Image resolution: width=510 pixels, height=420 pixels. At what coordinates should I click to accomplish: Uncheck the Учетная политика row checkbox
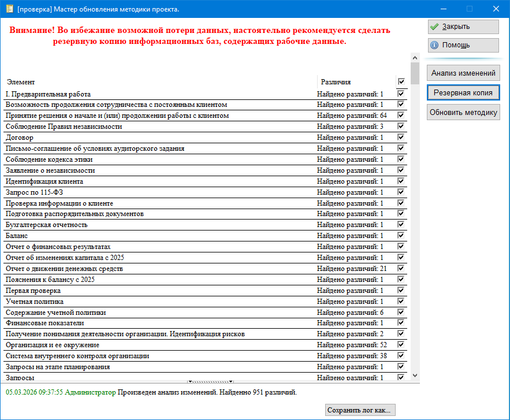(401, 302)
